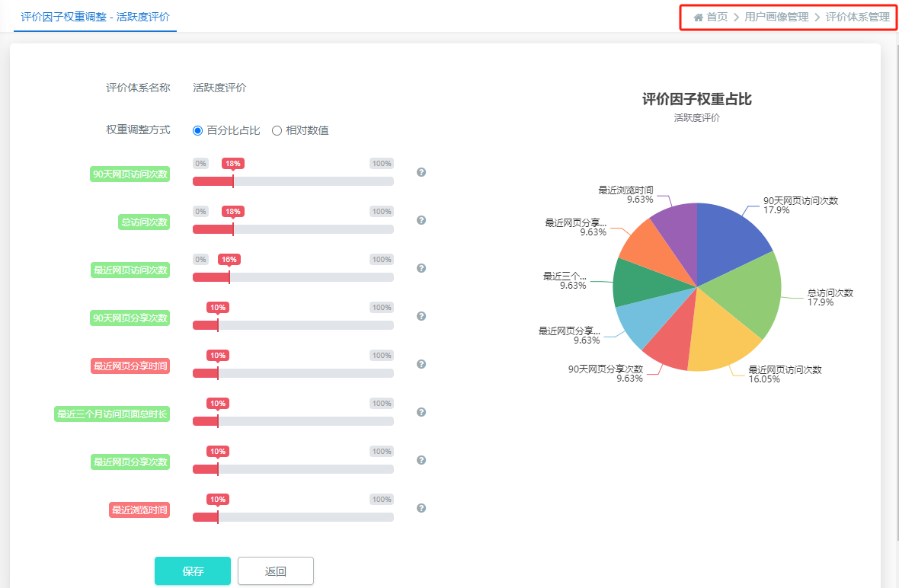The image size is (899, 588).
Task: Click the green 最近网页访问次数 tag
Action: click(x=130, y=270)
